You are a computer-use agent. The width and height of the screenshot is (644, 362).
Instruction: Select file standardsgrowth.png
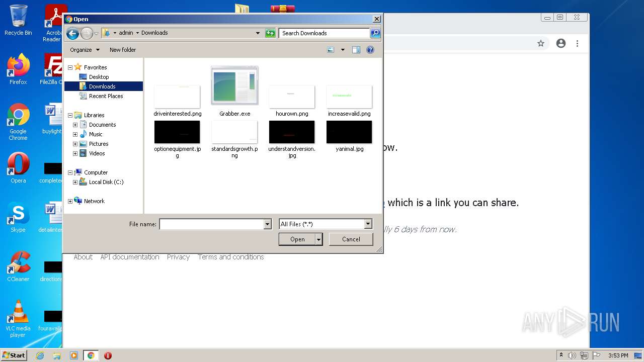pos(234,139)
